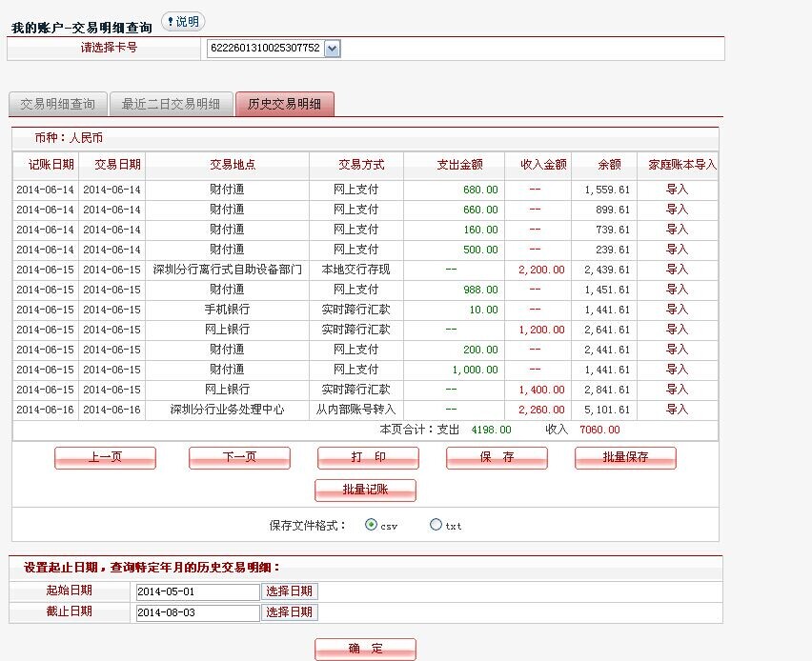This screenshot has width=812, height=661.
Task: Click the 说明 help icon button
Action: (x=182, y=22)
